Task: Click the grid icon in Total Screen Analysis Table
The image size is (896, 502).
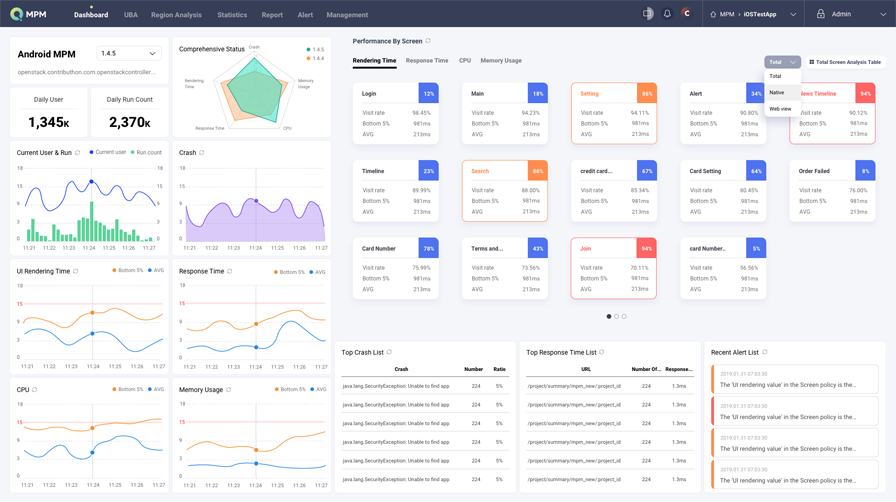Action: coord(811,62)
